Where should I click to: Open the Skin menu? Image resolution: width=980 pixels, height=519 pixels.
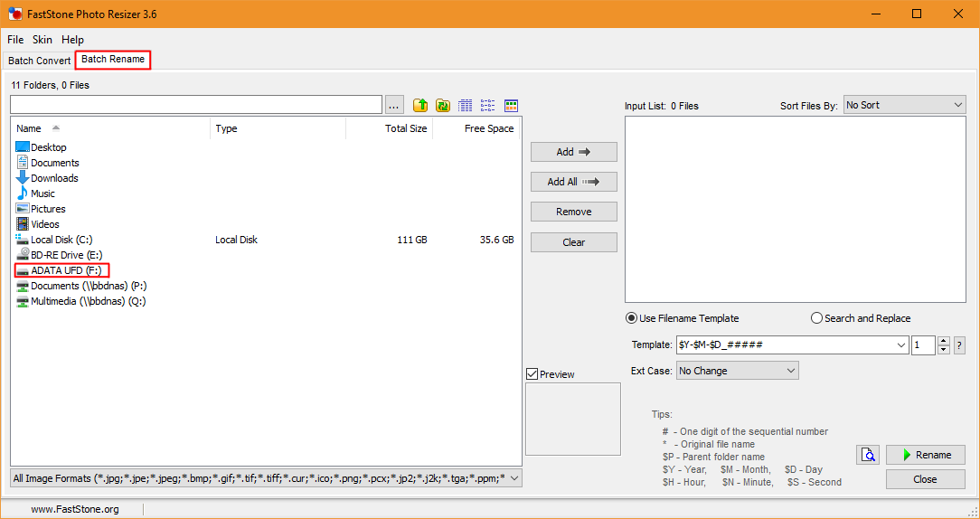pos(42,40)
